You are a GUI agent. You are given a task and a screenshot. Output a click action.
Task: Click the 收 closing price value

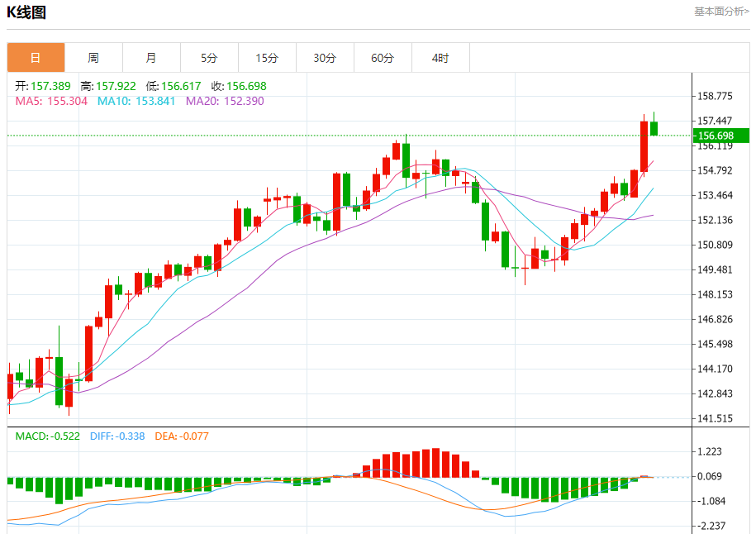239,86
